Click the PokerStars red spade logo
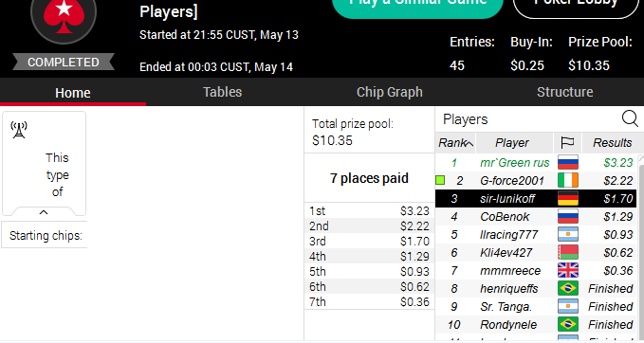This screenshot has width=644, height=343. (64, 16)
